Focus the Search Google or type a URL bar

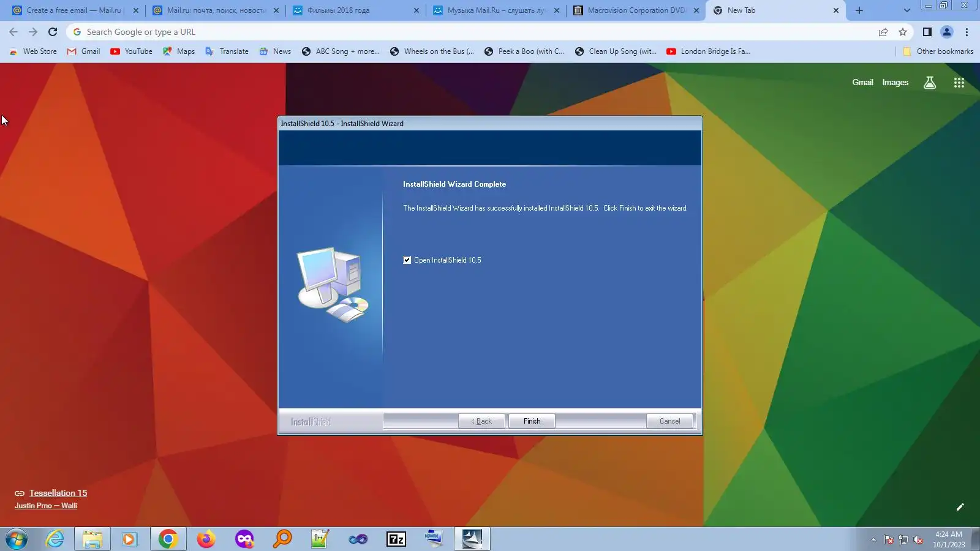click(x=472, y=32)
